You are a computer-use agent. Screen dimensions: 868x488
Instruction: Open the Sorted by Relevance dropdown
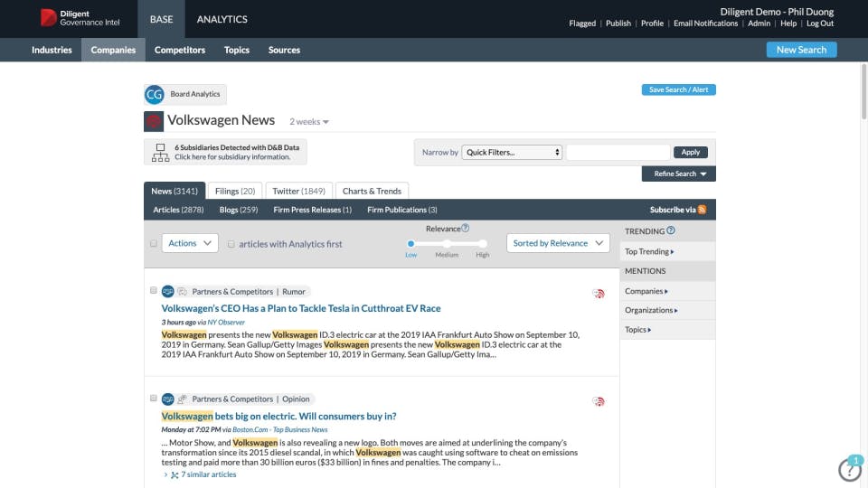coord(558,243)
